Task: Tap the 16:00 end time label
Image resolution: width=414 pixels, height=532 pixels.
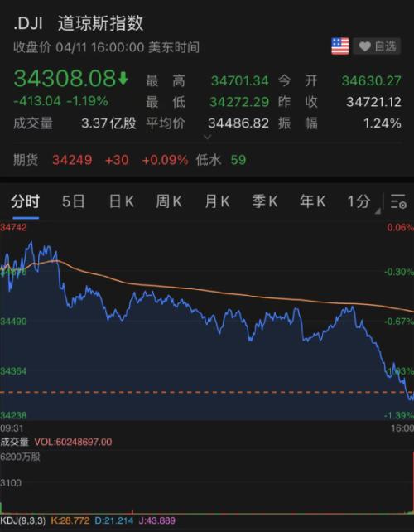Action: pos(402,428)
